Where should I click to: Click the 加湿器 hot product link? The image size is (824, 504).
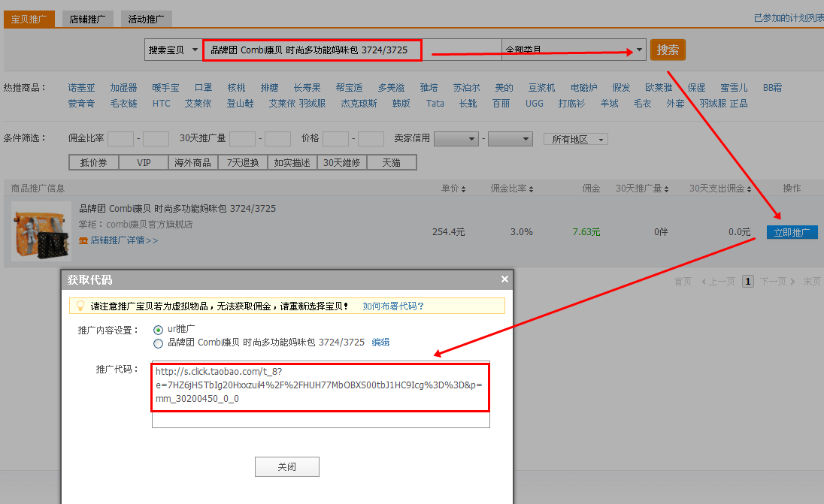coord(123,88)
